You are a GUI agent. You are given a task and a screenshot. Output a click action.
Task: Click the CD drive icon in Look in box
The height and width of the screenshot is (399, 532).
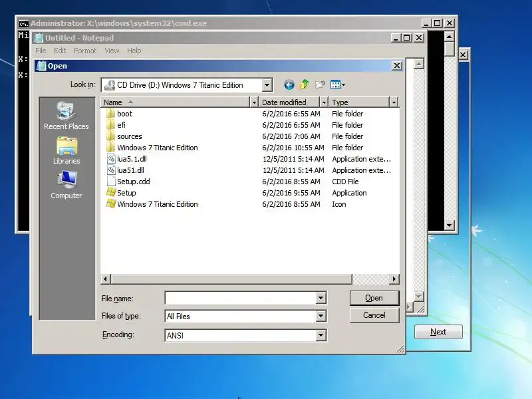coord(110,85)
